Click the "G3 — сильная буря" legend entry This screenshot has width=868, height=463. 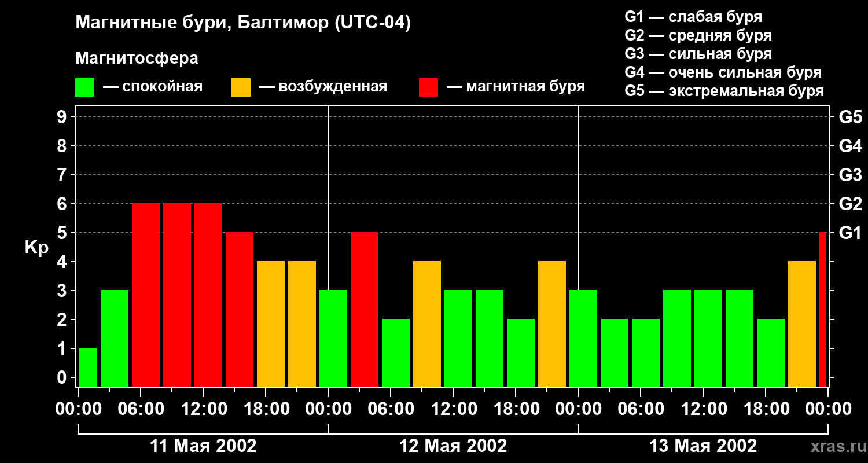pos(698,54)
